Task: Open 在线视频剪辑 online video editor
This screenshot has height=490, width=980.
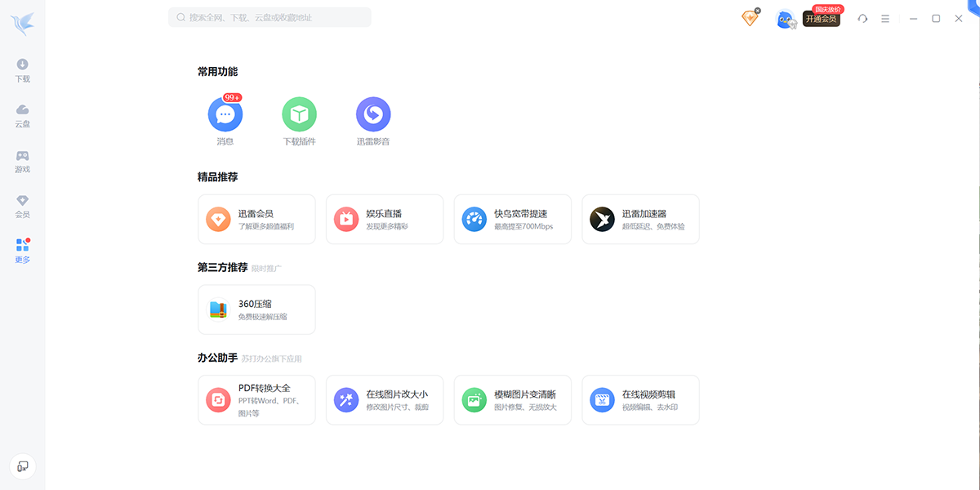Action: (x=640, y=400)
